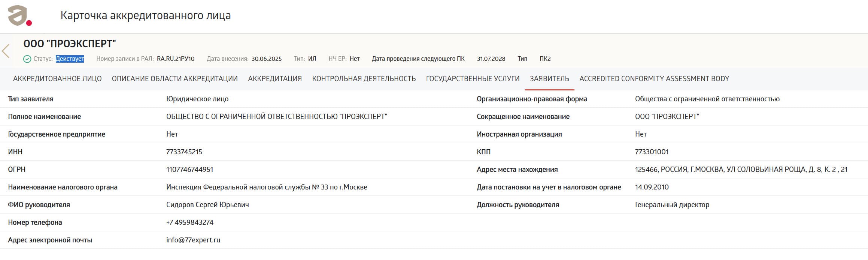This screenshot has height=260, width=868.
Task: Open the ГОСУДАРСТВЕННЫЕ УСЛУГИ tab
Action: coord(473,79)
